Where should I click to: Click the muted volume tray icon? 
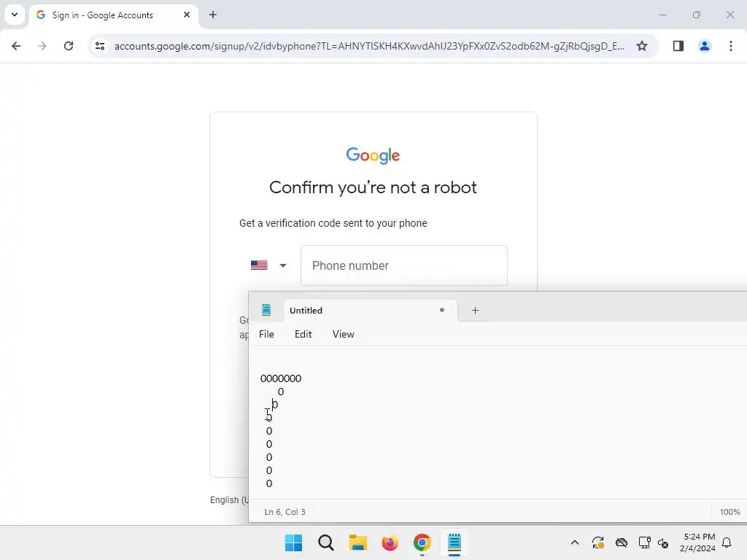point(663,542)
